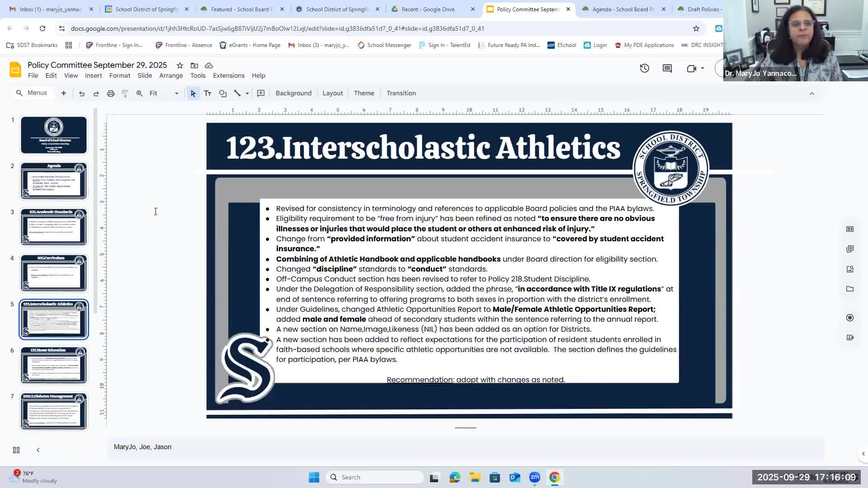Click the Transition button

click(401, 93)
